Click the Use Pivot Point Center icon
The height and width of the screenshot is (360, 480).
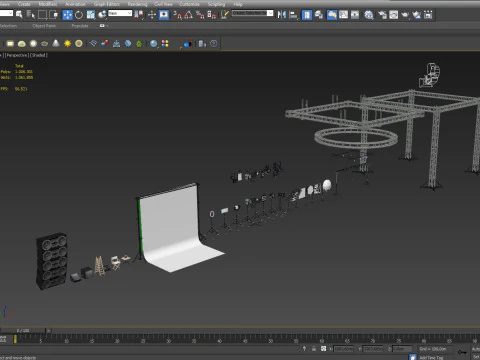pyautogui.click(x=139, y=14)
